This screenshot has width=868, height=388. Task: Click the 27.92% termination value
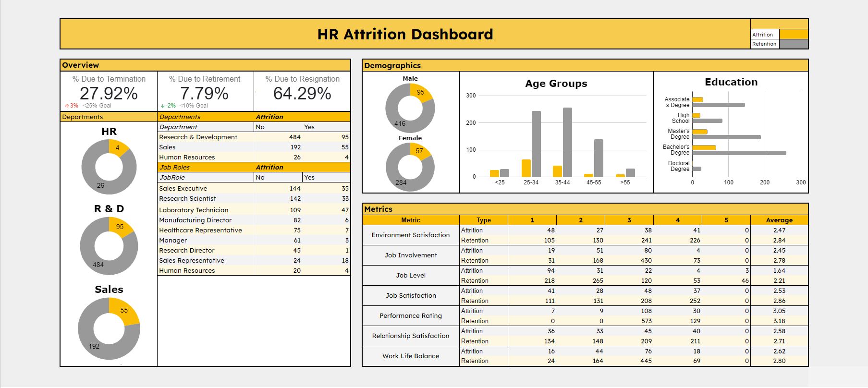pos(109,93)
